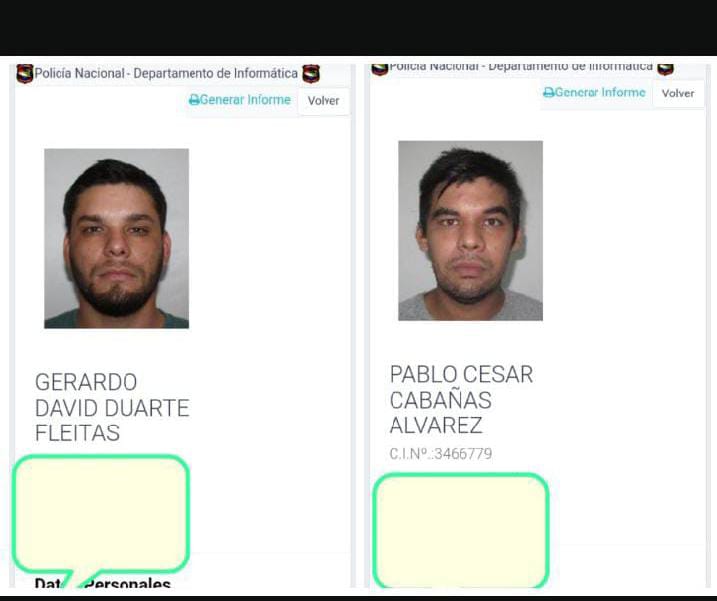Click the printer icon in left panel's Generar Informe
Image resolution: width=717 pixels, height=601 pixels.
click(194, 100)
